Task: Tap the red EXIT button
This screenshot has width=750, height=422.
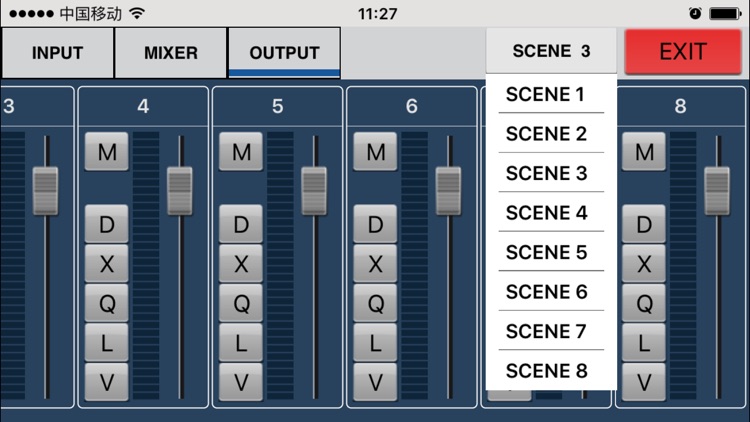Action: [x=684, y=52]
